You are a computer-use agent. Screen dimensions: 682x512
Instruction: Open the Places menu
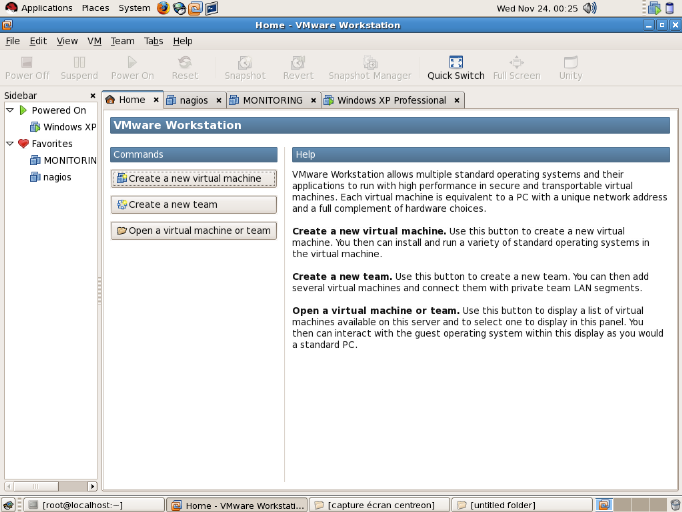point(95,8)
